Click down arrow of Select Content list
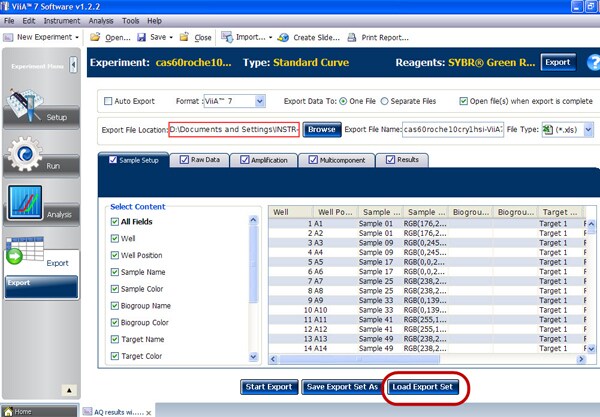This screenshot has height=417, width=600. (x=253, y=357)
